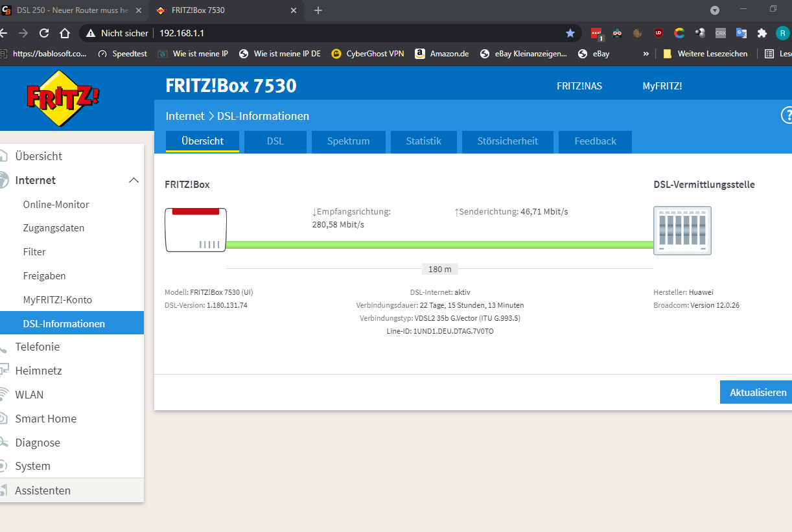Click the DSL-Vermittlungsstelle DSLAM image

pyautogui.click(x=682, y=230)
